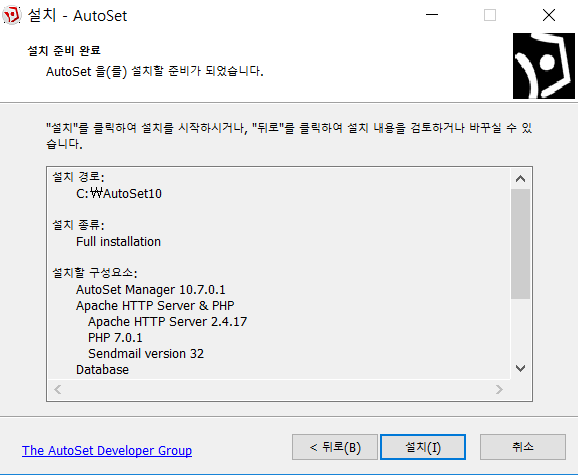Cancel setup with the 취소 button

[523, 447]
